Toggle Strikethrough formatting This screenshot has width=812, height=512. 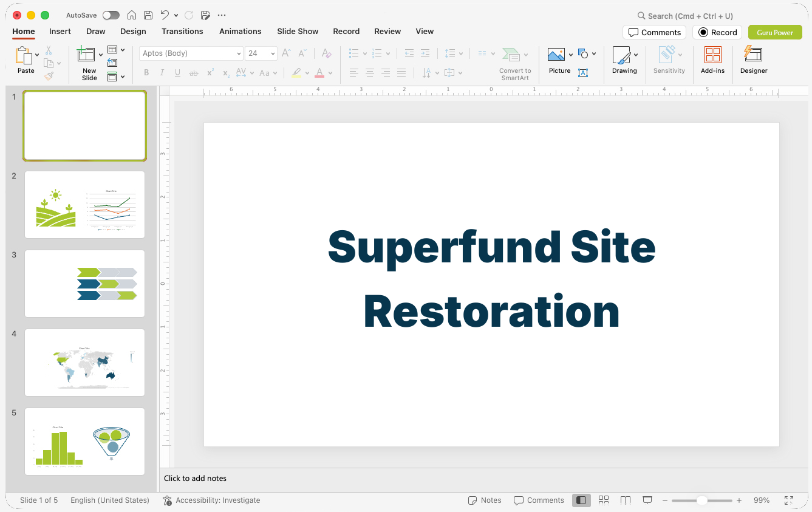194,73
